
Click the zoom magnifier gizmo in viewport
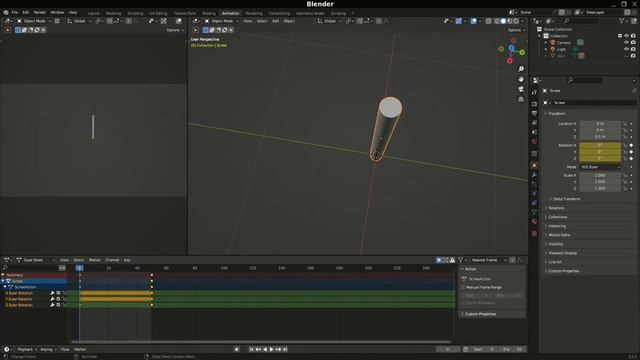[521, 69]
